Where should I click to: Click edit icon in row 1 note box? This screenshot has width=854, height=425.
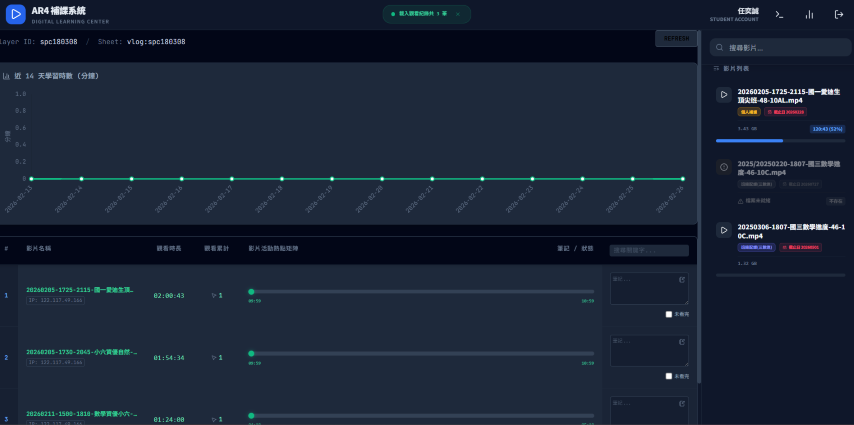682,279
